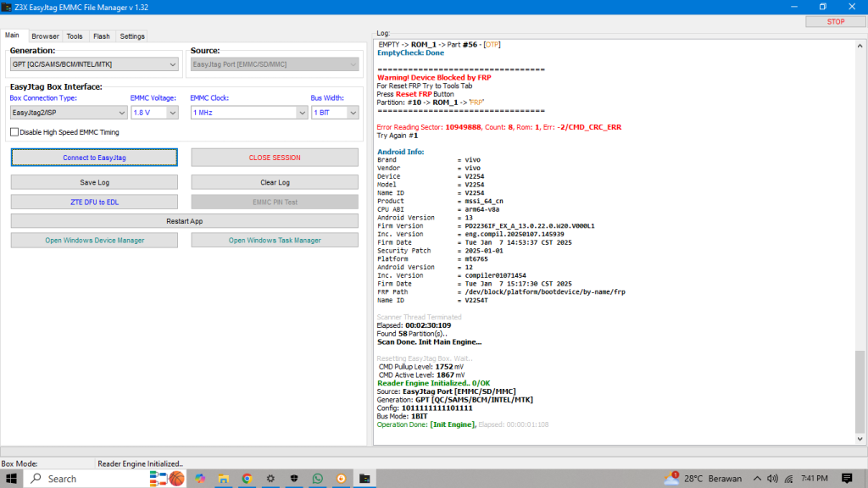Click the 'Box Mode:' status bar label
868x488 pixels.
[19, 463]
